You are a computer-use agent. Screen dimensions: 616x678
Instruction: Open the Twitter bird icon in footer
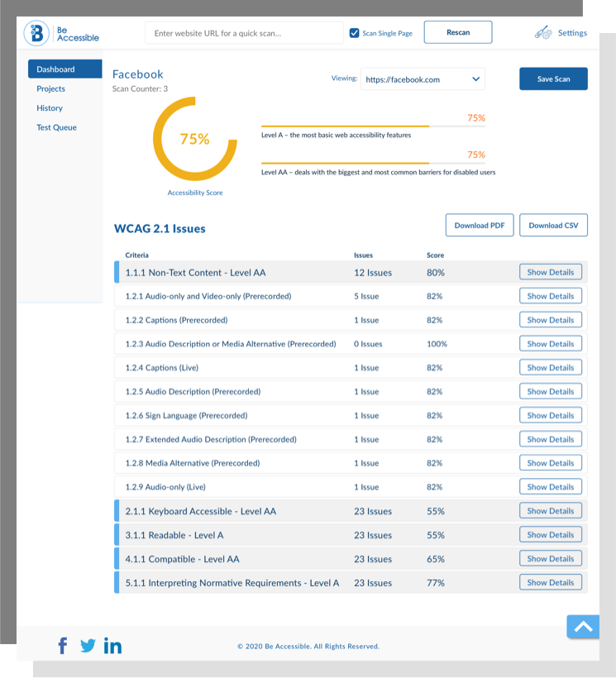click(88, 646)
